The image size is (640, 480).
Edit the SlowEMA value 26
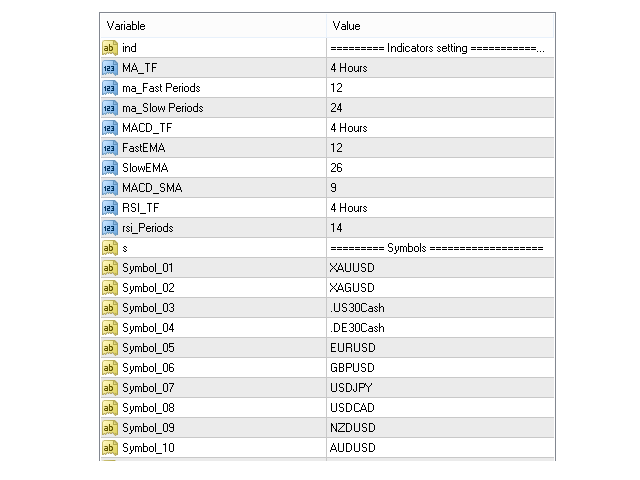(x=438, y=168)
